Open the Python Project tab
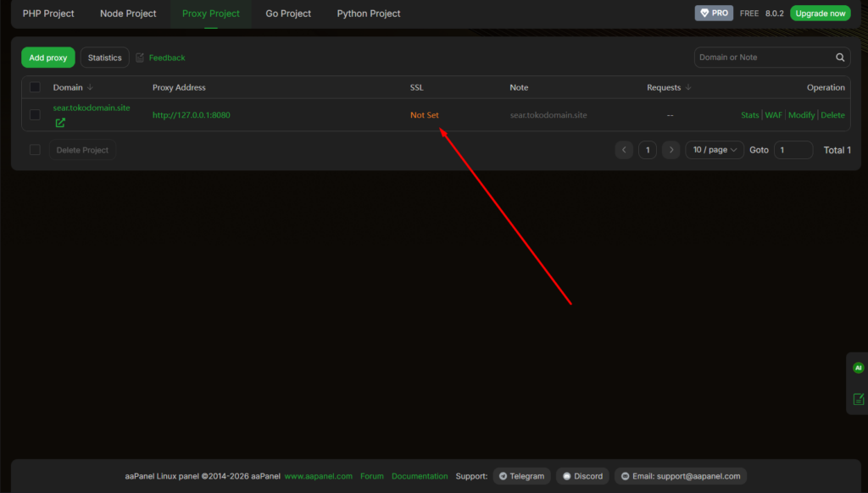This screenshot has height=493, width=868. [x=369, y=14]
